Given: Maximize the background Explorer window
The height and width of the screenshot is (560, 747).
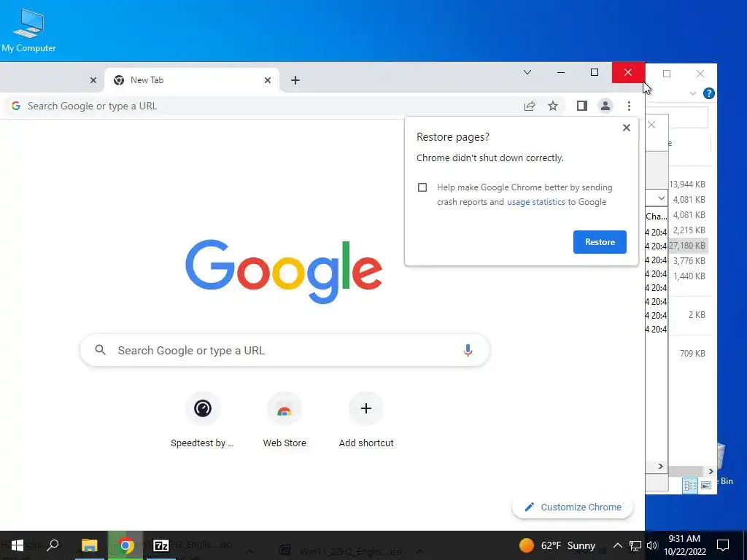Looking at the screenshot, I should point(667,74).
